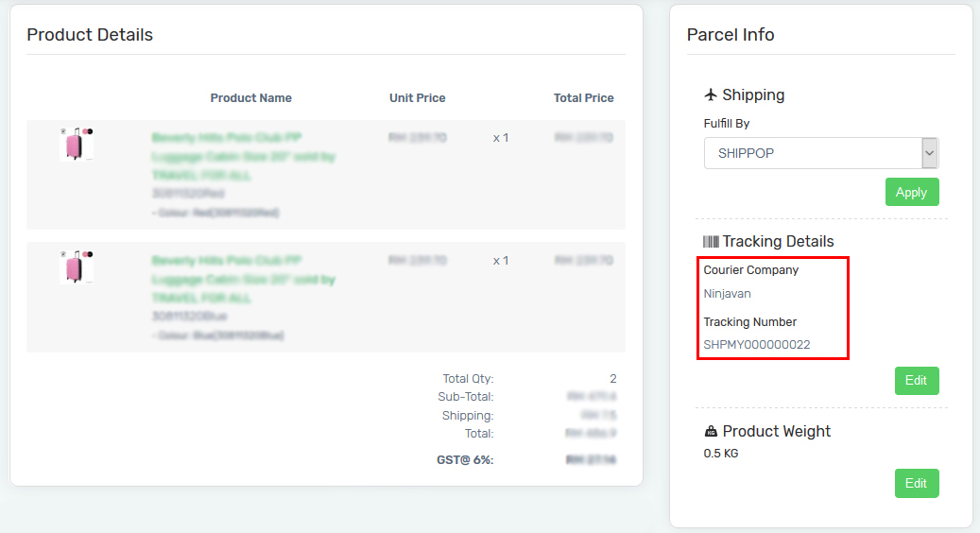Click the 0.5 KG weight value
Screen dimensions: 980x533
point(721,454)
